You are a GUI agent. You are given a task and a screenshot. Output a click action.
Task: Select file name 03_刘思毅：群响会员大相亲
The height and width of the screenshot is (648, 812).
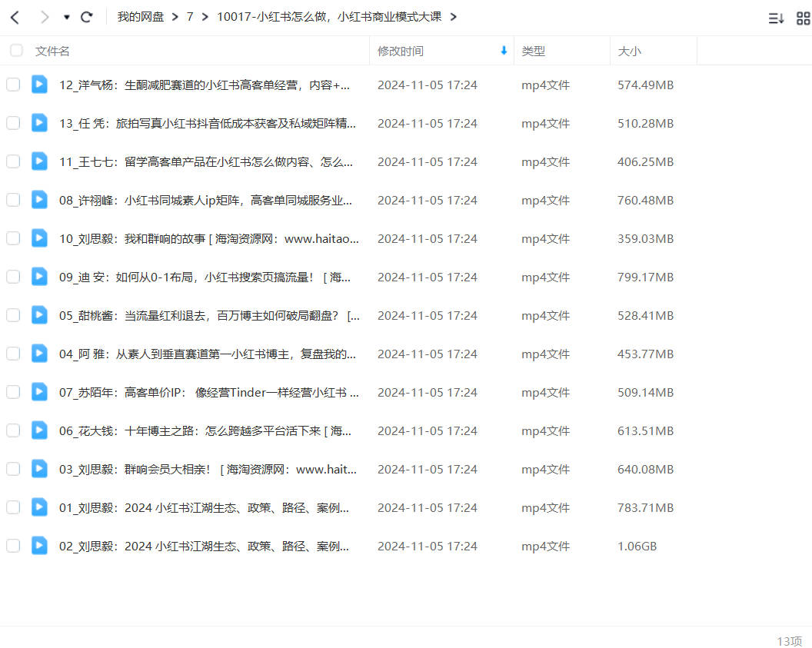click(x=208, y=470)
